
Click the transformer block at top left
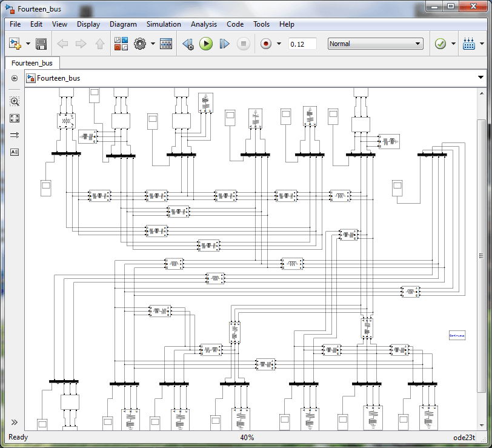66,121
